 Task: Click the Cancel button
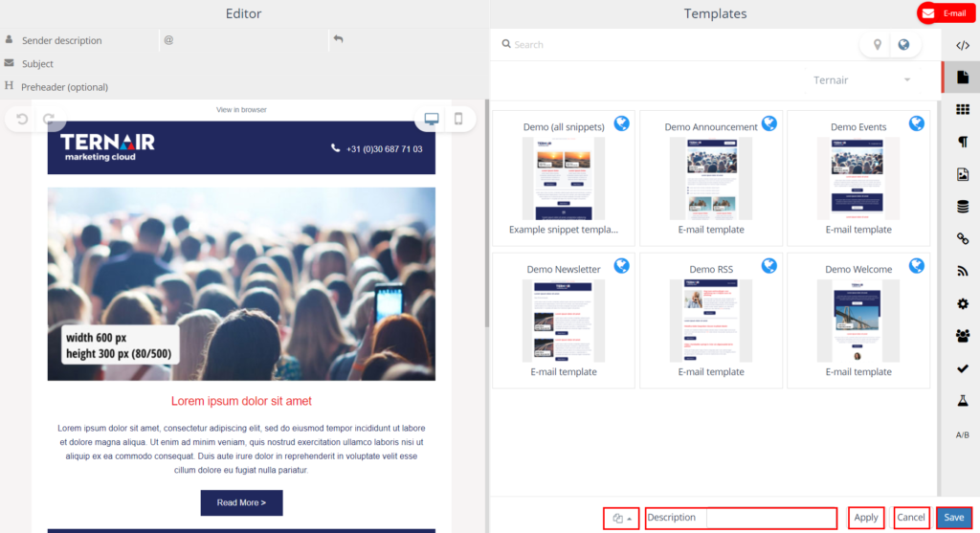point(911,518)
